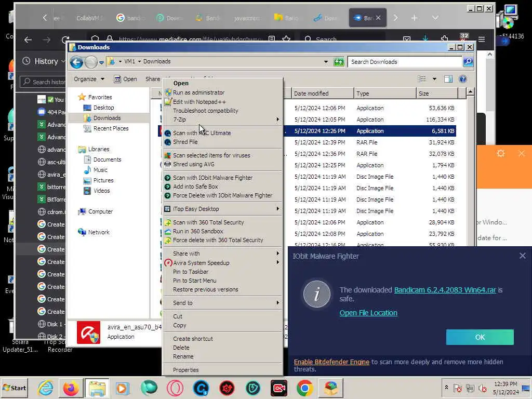This screenshot has height=399, width=532.
Task: Open the Organize dropdown menu
Action: coord(89,79)
